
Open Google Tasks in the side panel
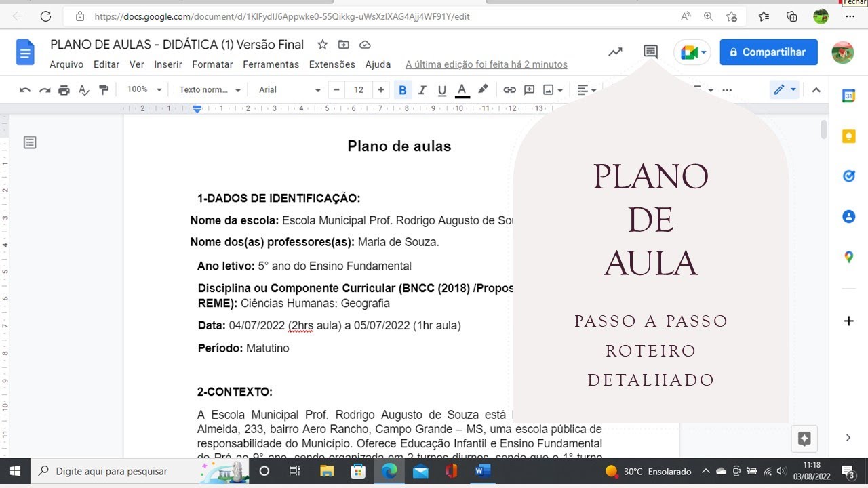(848, 176)
